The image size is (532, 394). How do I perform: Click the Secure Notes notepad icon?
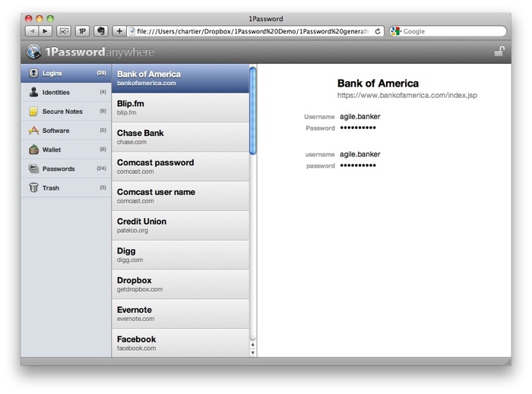pos(33,111)
